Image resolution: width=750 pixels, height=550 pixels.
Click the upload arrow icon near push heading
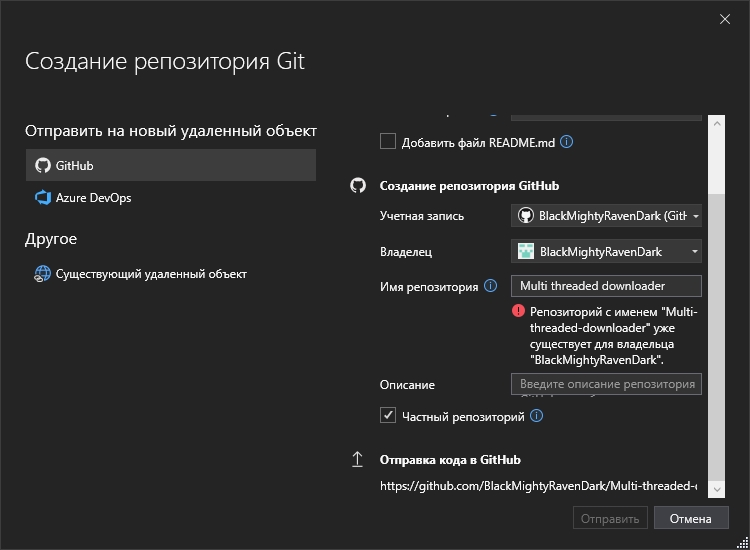pyautogui.click(x=357, y=459)
